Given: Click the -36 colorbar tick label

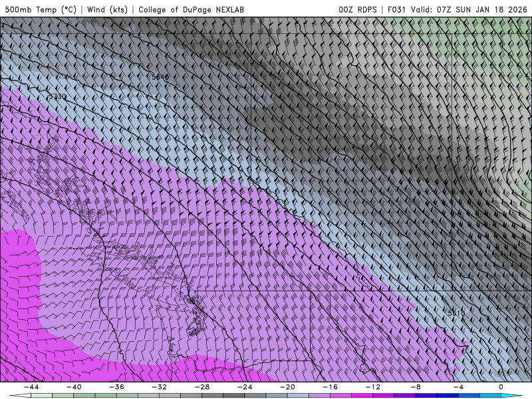Looking at the screenshot, I should pos(116,387).
